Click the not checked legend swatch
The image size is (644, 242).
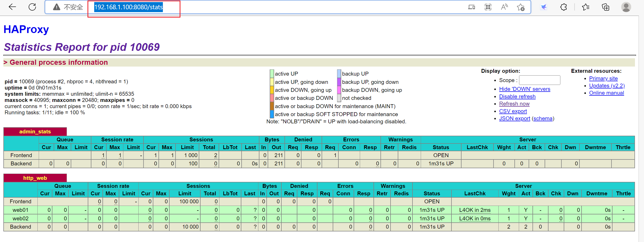[339, 98]
